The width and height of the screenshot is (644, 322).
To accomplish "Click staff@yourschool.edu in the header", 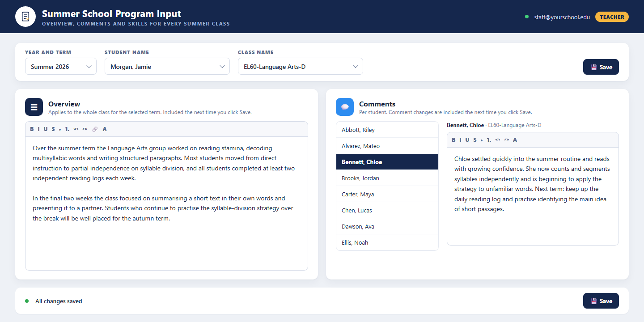I will (x=562, y=17).
